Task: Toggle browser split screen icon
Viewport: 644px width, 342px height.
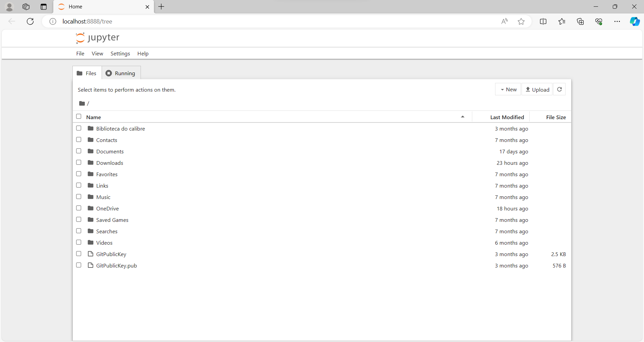Action: point(543,21)
